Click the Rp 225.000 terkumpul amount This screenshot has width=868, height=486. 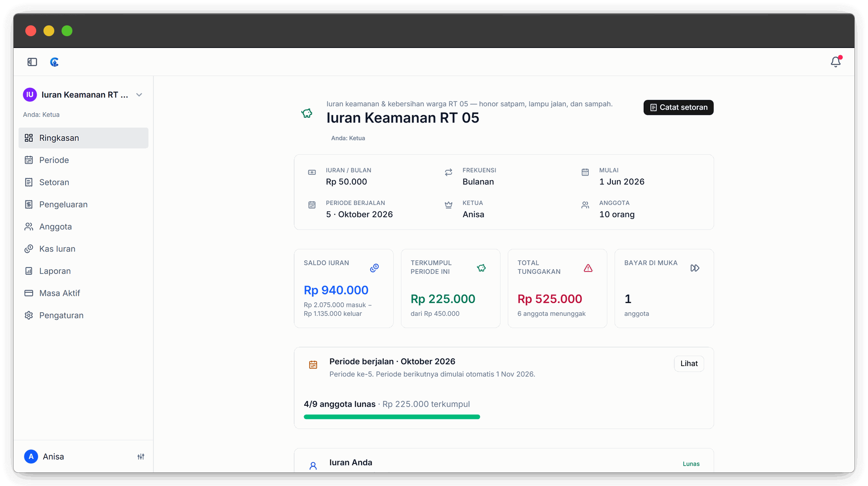pyautogui.click(x=443, y=299)
